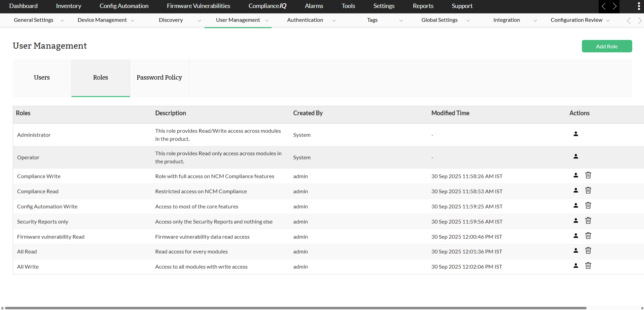The width and height of the screenshot is (644, 310).
Task: Expand the Configuration Review dropdown chevron
Action: [x=608, y=21]
